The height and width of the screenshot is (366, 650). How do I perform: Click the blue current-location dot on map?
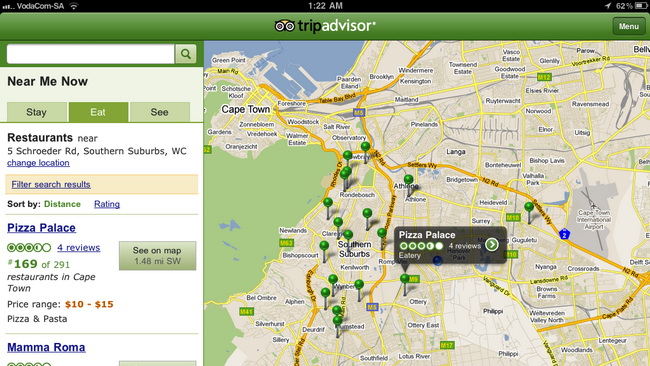(438, 260)
